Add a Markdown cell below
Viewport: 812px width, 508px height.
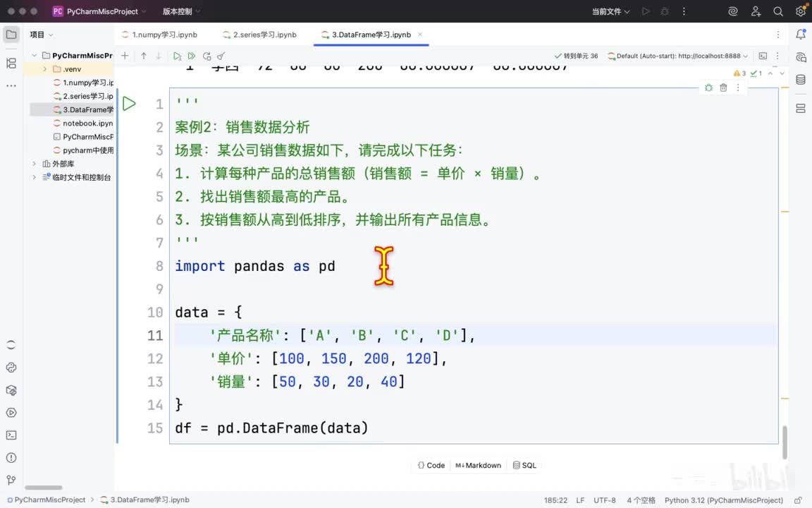point(478,466)
